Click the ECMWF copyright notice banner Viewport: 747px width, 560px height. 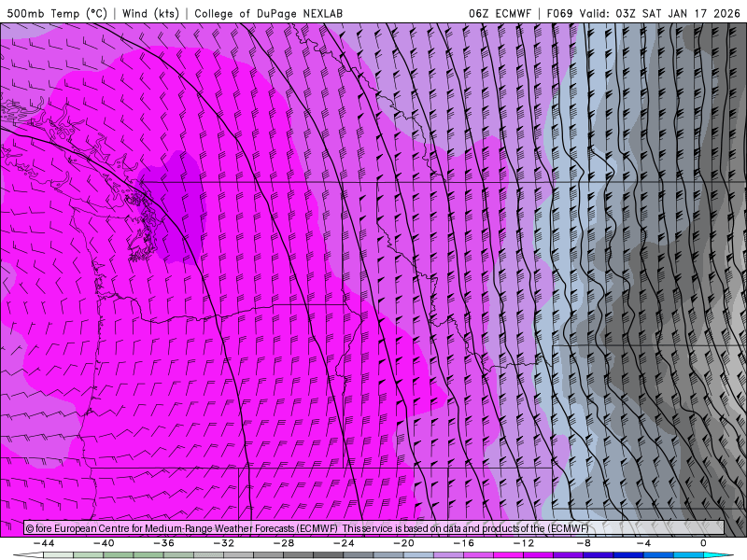374,527
